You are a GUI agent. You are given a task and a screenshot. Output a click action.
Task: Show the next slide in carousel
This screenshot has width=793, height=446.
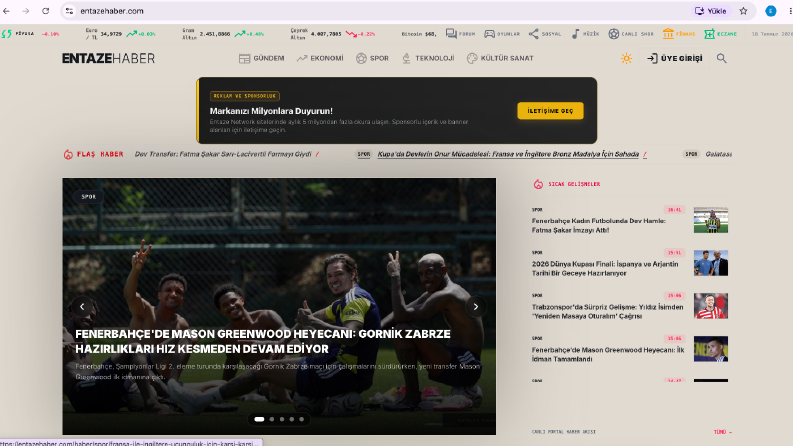[x=475, y=306]
